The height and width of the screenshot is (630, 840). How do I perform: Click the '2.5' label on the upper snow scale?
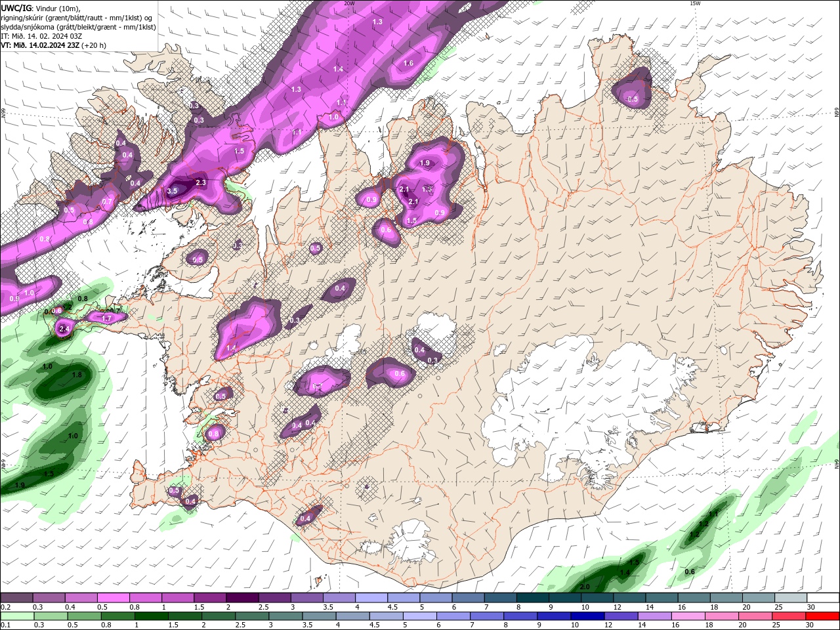point(264,607)
